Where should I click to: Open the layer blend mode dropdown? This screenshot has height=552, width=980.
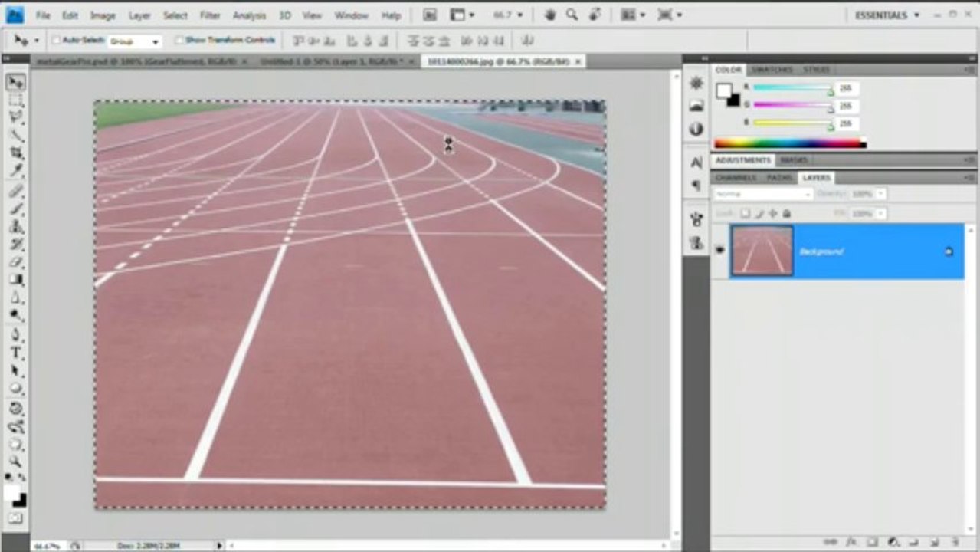(x=762, y=195)
